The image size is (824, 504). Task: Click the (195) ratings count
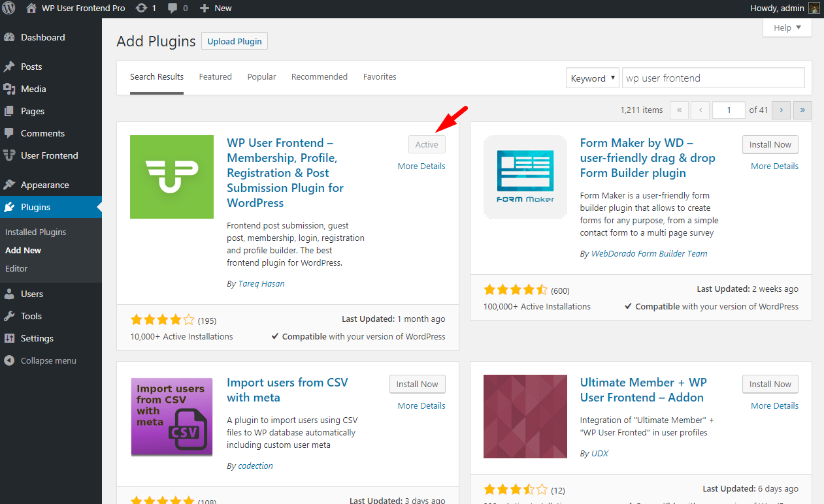pyautogui.click(x=207, y=321)
